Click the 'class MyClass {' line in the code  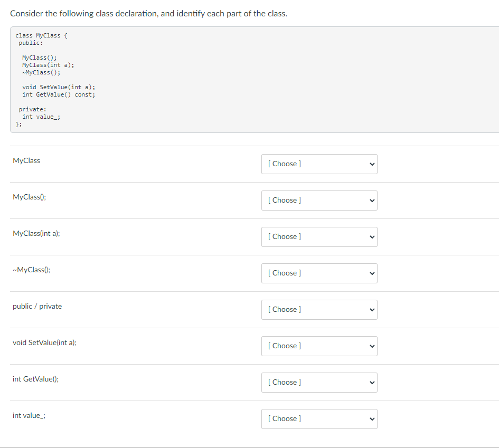coord(41,35)
